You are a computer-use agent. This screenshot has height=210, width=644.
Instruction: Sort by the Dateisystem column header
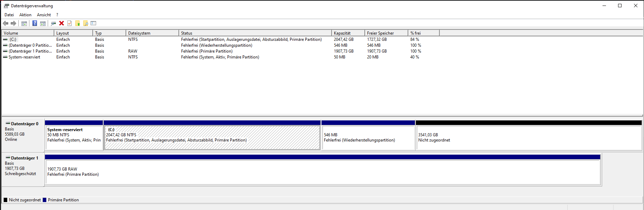click(152, 33)
